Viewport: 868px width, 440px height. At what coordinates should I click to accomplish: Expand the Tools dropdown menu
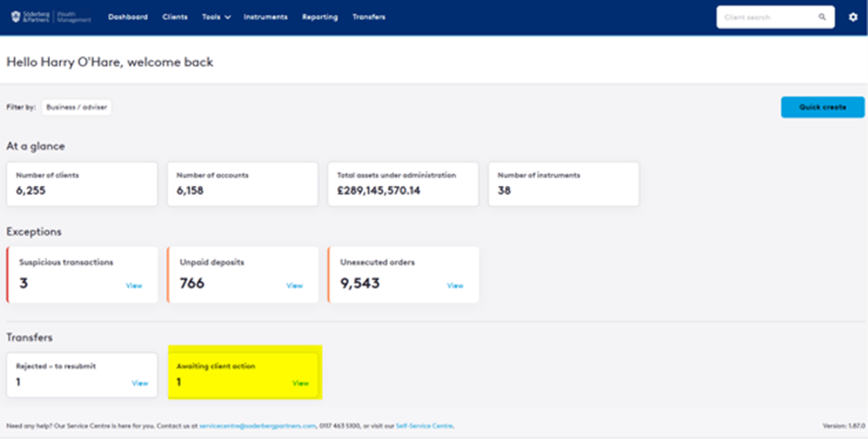[216, 17]
